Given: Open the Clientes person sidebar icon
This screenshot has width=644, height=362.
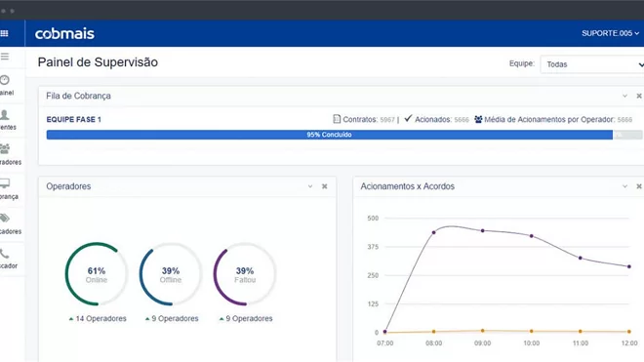Looking at the screenshot, I should point(5,115).
